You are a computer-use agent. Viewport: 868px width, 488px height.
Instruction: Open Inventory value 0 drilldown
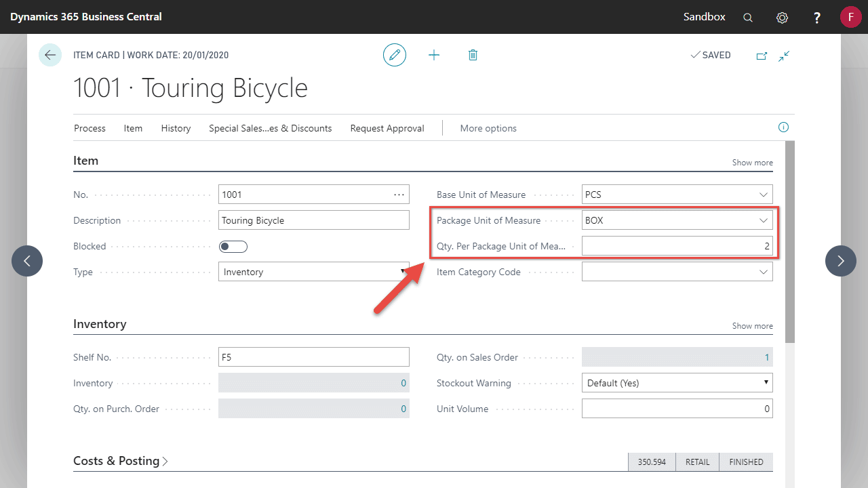pyautogui.click(x=403, y=383)
